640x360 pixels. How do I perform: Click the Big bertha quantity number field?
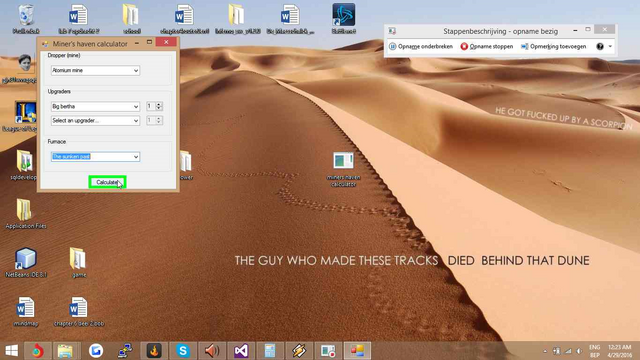tap(151, 107)
